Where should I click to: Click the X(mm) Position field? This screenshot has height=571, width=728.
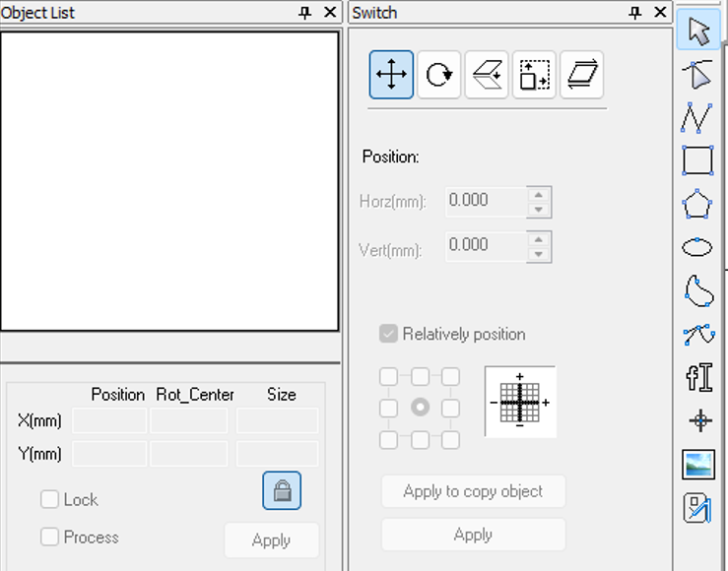pos(109,420)
